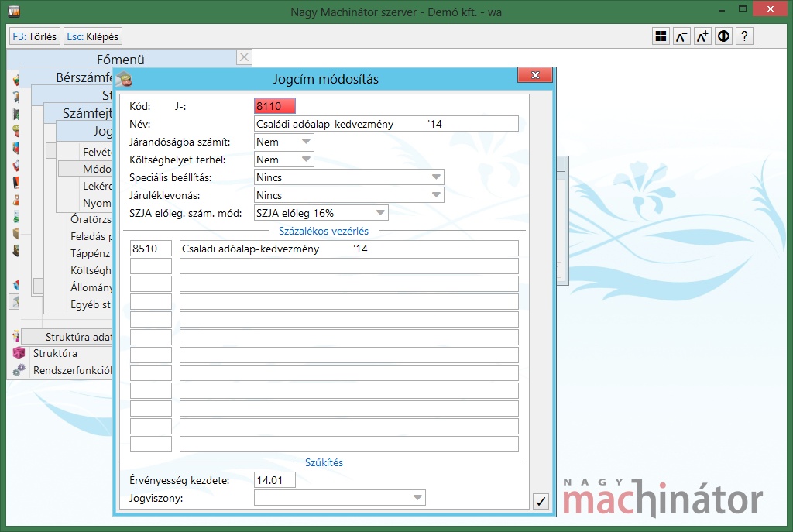Click Esc: Kilépés button
This screenshot has height=532, width=793.
(93, 36)
